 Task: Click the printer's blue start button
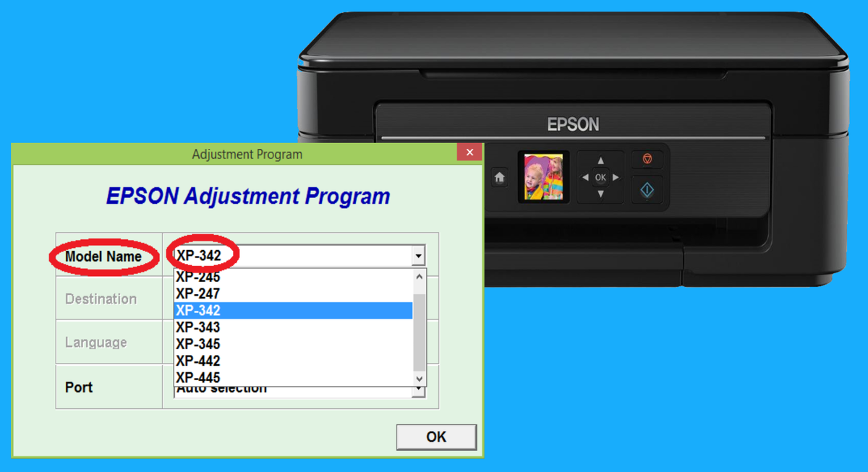point(647,190)
